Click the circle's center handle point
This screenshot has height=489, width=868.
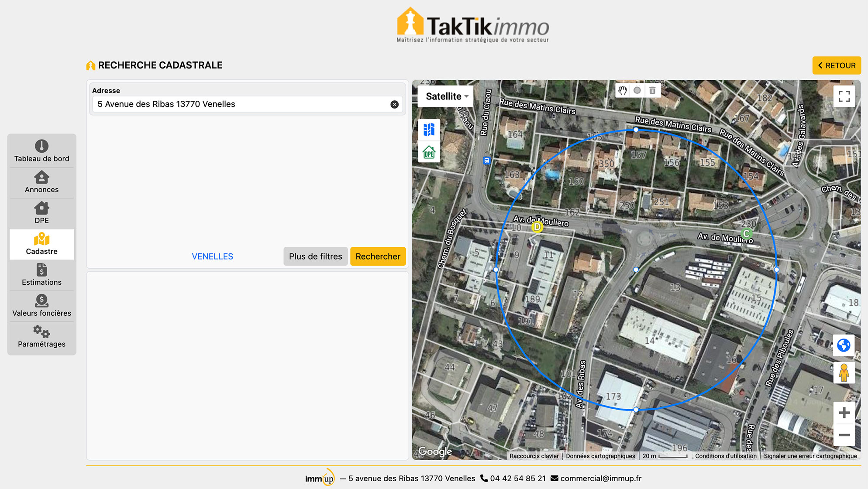click(636, 270)
